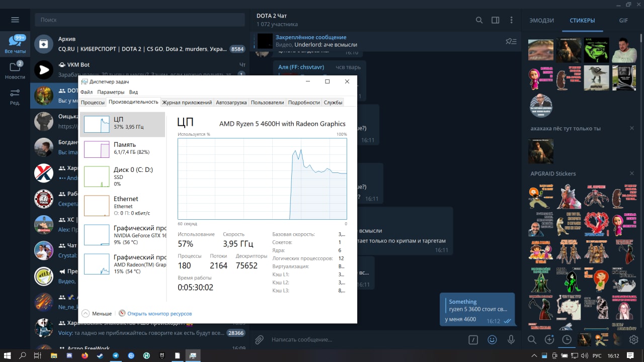644x362 pixels.
Task: Open the Харьковские знакомства chat
Action: click(140, 328)
